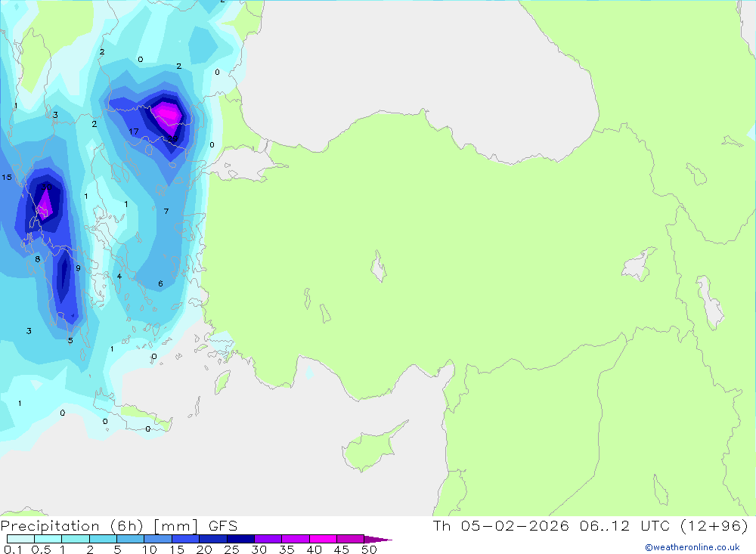Select legend swatch between 10 and 15
Viewport: 756px width, 554px height.
(x=158, y=539)
